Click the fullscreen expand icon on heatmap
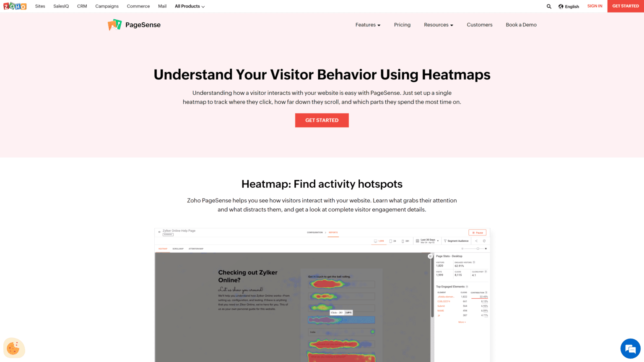This screenshot has height=362, width=644. pos(430,256)
